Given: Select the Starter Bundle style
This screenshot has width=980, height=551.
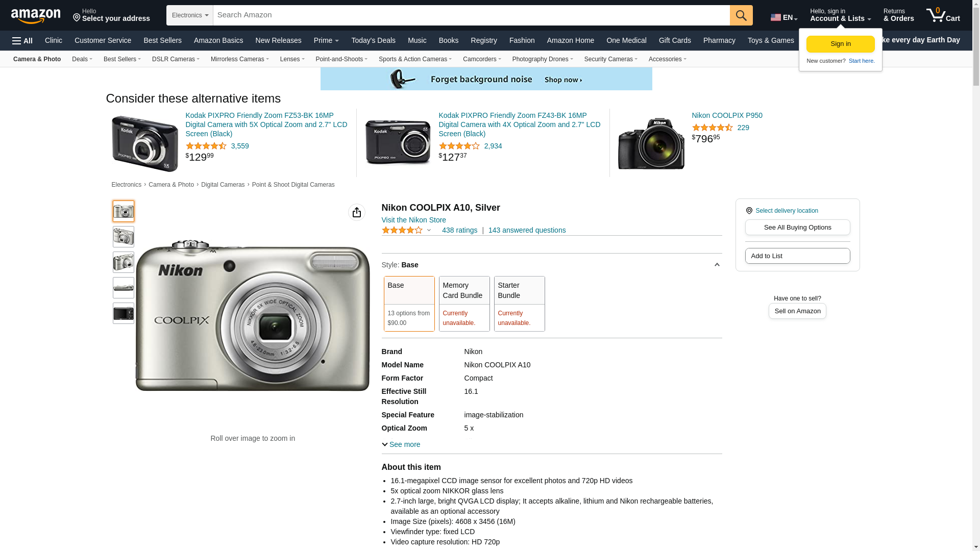Looking at the screenshot, I should [x=519, y=304].
